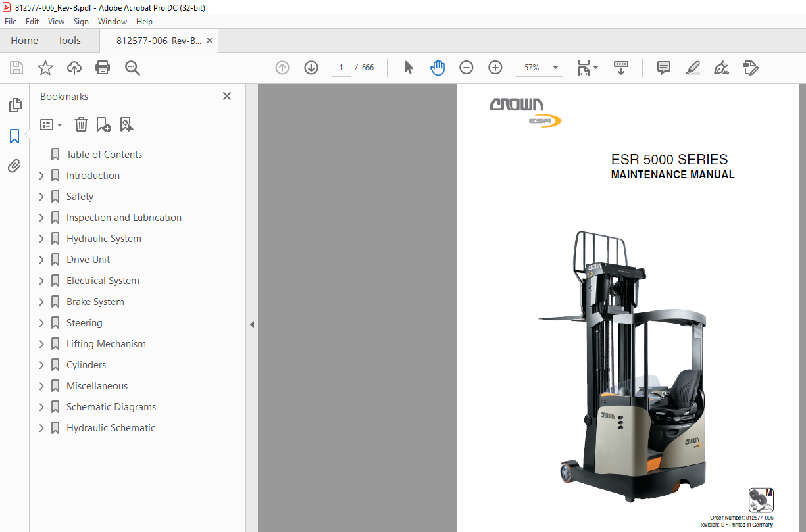Switch to the Tools tab

tap(69, 41)
